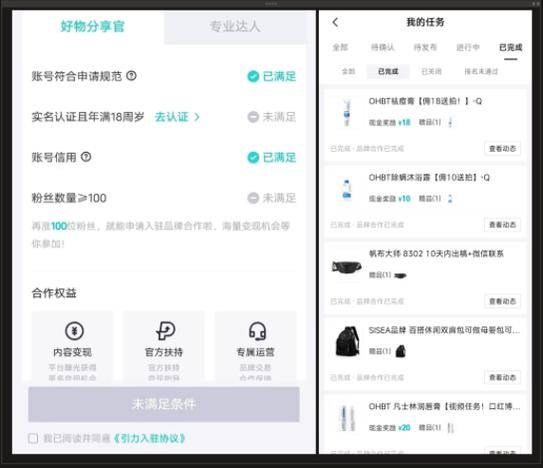Select the 已关闭 sub-filter chip
This screenshot has width=543, height=468.
[431, 71]
